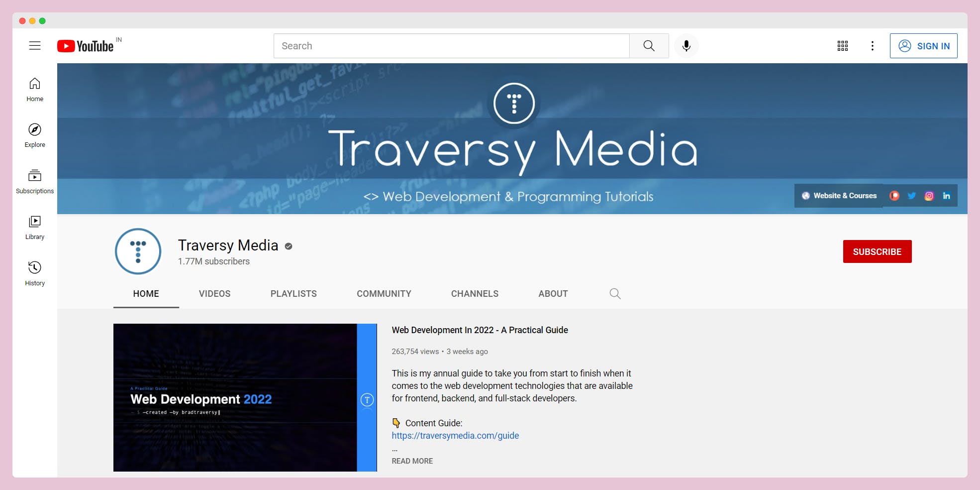Click the Traversy Media channel name text
This screenshot has height=490, width=980.
pyautogui.click(x=228, y=245)
